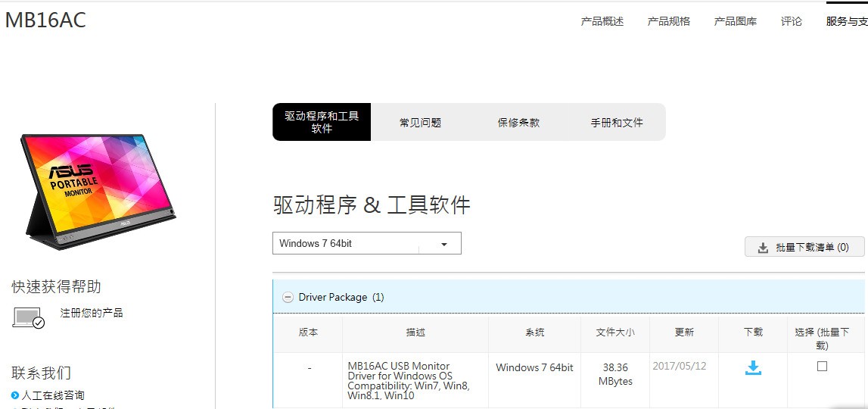Screen dimensions: 868x409
Task: Switch to the 常见问题 tab
Action: [420, 123]
